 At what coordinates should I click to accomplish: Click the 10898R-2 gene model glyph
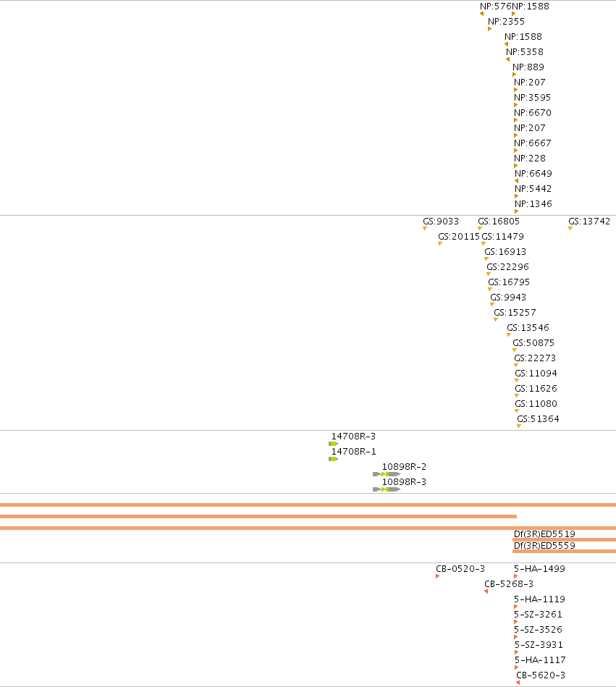387,474
